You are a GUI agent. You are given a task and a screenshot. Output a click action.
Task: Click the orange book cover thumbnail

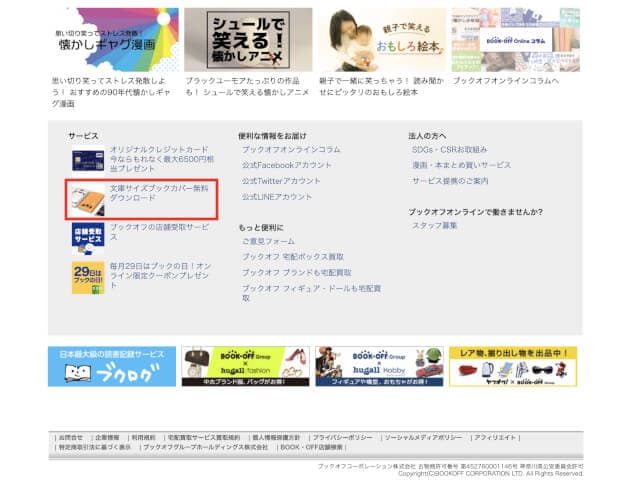click(x=88, y=200)
